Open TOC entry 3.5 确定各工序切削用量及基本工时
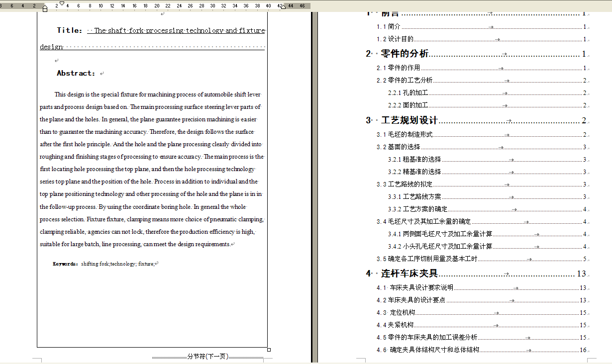 [x=482, y=259]
